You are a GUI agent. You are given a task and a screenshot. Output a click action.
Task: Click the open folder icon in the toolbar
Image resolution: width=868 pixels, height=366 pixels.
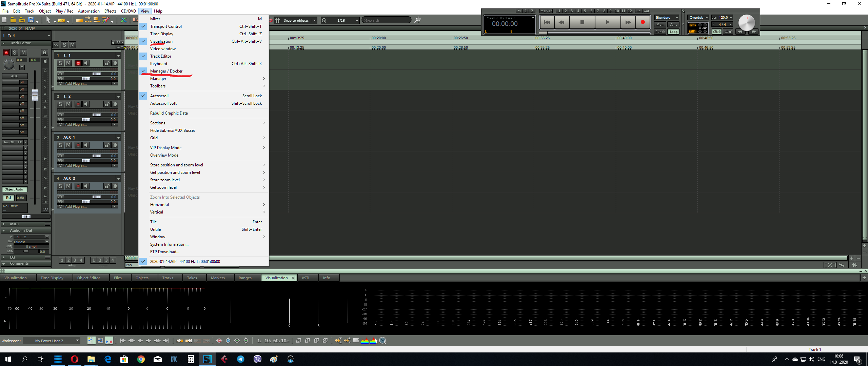[x=13, y=20]
